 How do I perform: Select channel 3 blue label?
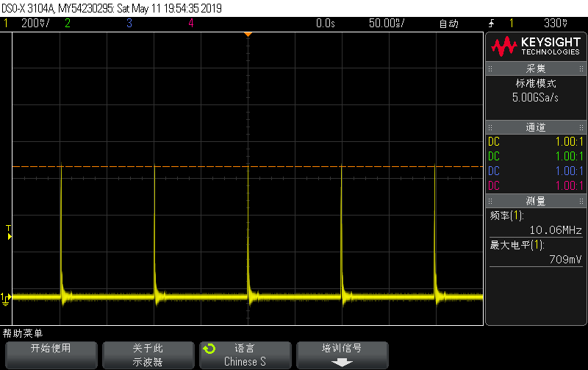coord(129,24)
